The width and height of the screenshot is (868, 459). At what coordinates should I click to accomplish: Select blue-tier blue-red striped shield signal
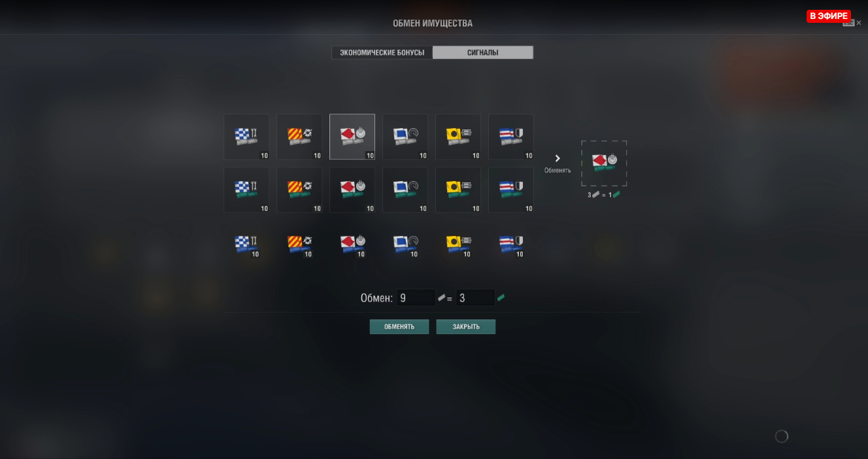pos(511,245)
